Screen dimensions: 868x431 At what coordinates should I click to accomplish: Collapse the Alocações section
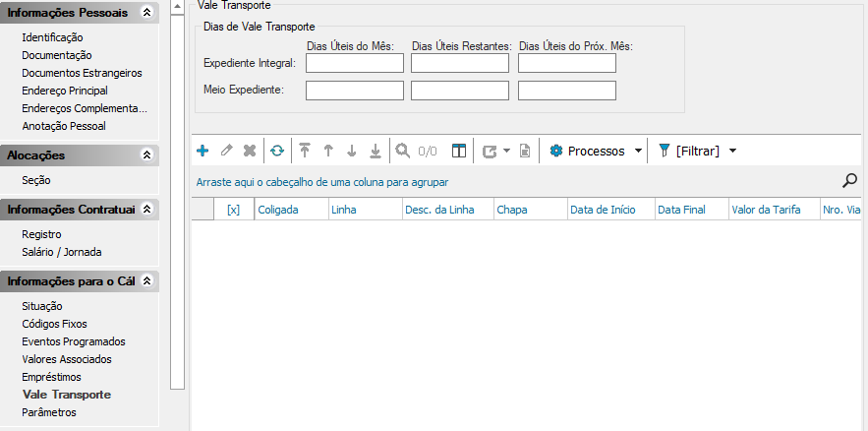[146, 154]
